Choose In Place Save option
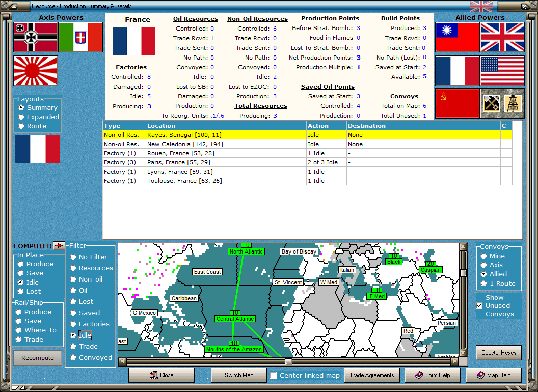Image resolution: width=538 pixels, height=392 pixels. tap(31, 273)
